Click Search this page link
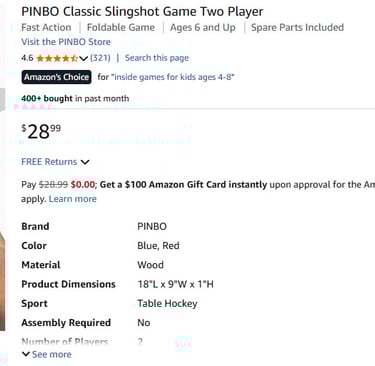Screen dimensions: 375x366 coord(157,58)
